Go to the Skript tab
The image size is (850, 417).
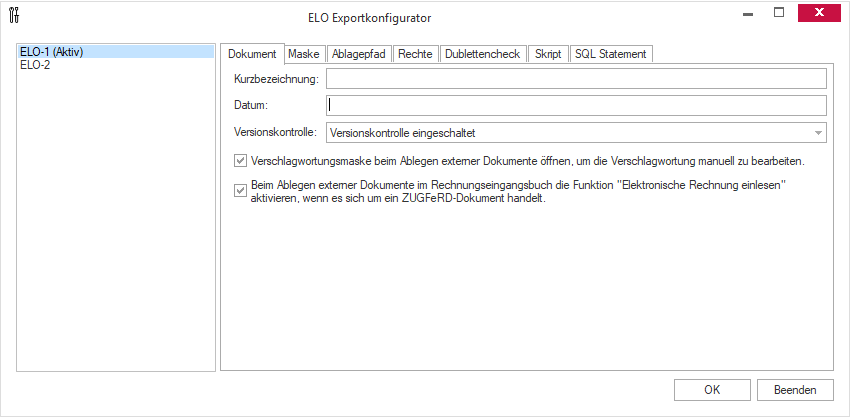pos(548,54)
